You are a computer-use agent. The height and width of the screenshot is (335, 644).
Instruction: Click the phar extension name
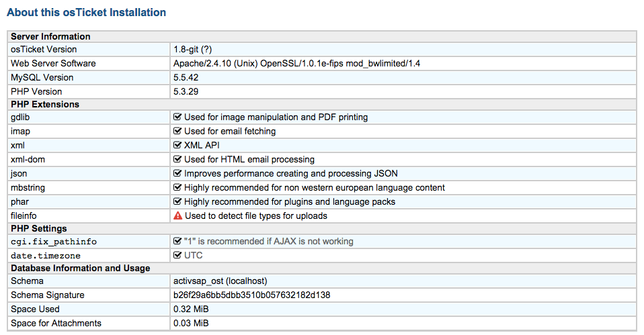[19, 201]
